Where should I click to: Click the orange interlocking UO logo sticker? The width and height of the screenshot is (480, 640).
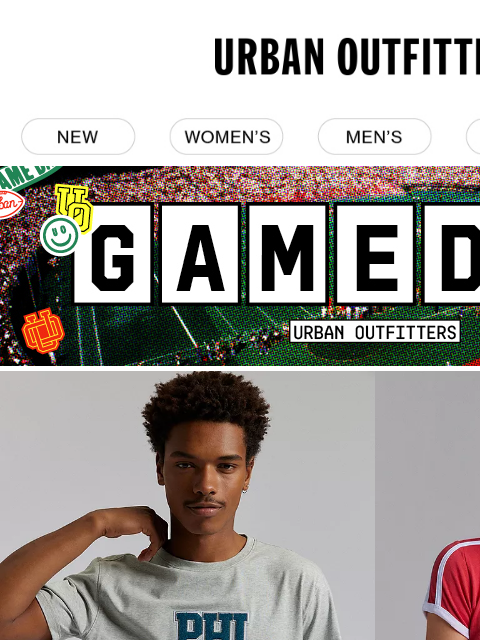pos(43,331)
